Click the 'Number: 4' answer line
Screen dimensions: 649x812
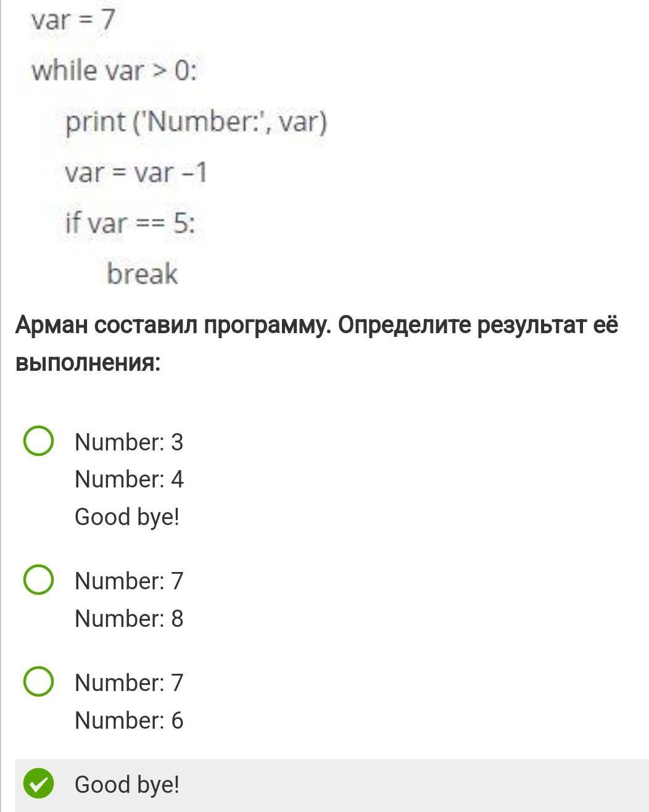(x=129, y=479)
